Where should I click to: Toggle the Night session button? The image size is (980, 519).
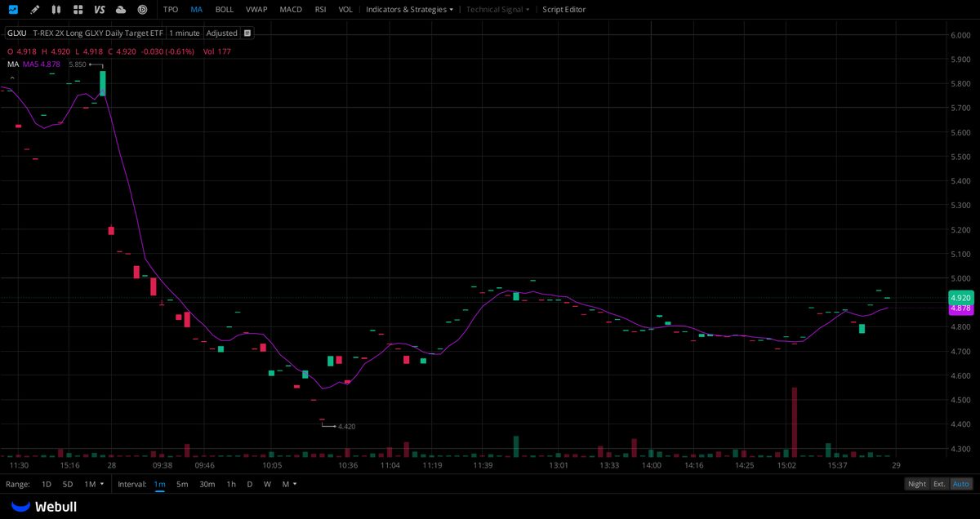[x=917, y=484]
